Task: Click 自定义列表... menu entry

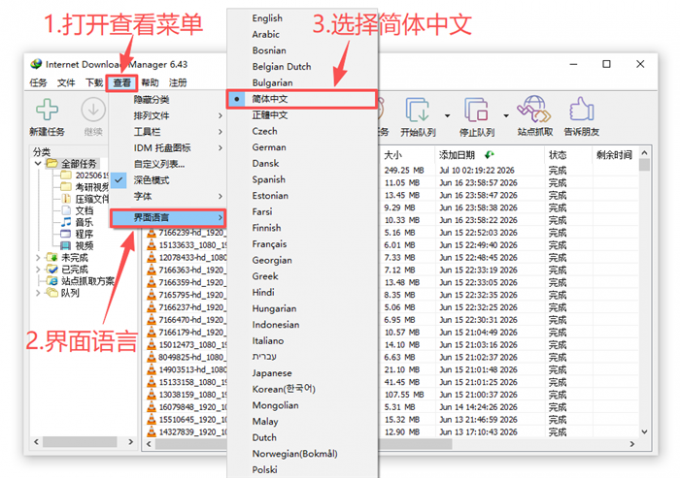Action: tap(168, 164)
